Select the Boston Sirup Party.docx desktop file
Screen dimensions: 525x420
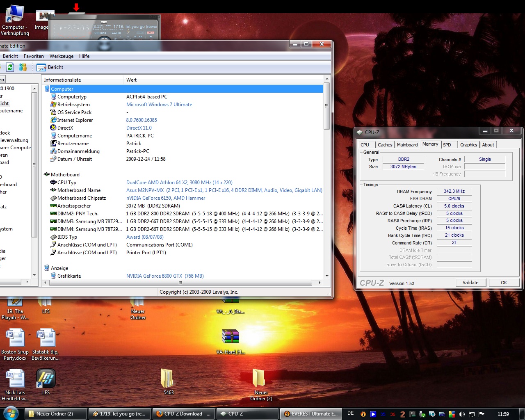coord(15,345)
